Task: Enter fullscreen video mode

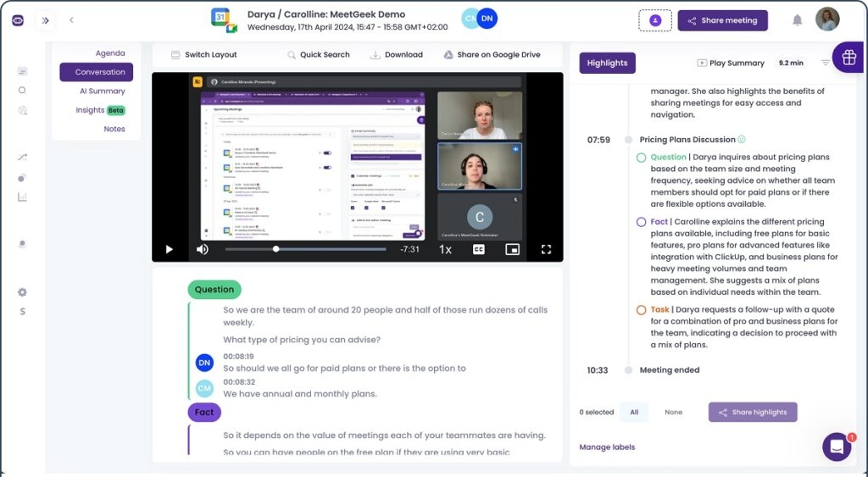Action: (547, 250)
